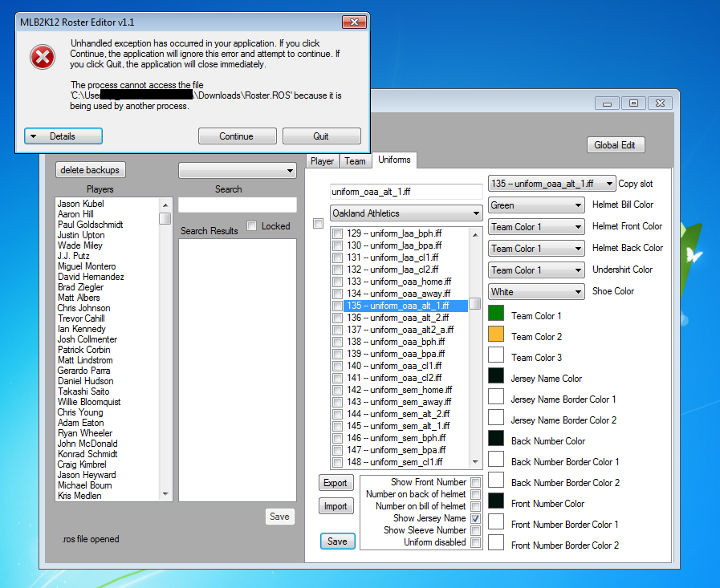720x588 pixels.
Task: Import a uniform file
Action: (336, 506)
